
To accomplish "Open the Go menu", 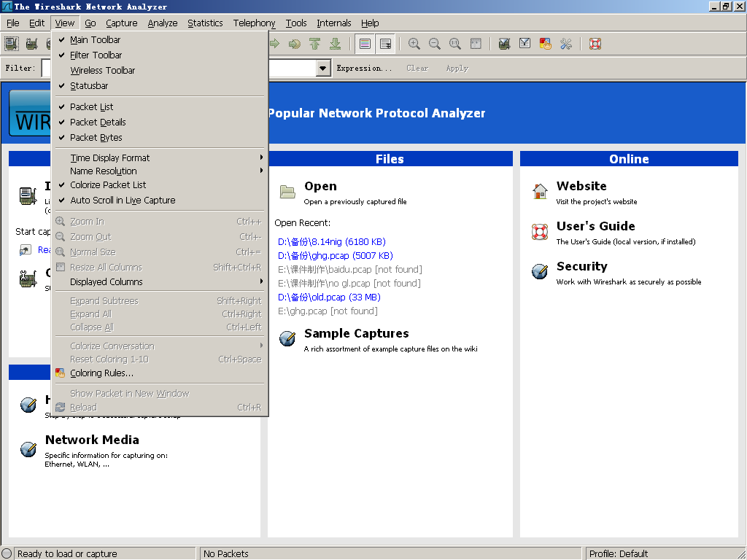I will click(90, 23).
